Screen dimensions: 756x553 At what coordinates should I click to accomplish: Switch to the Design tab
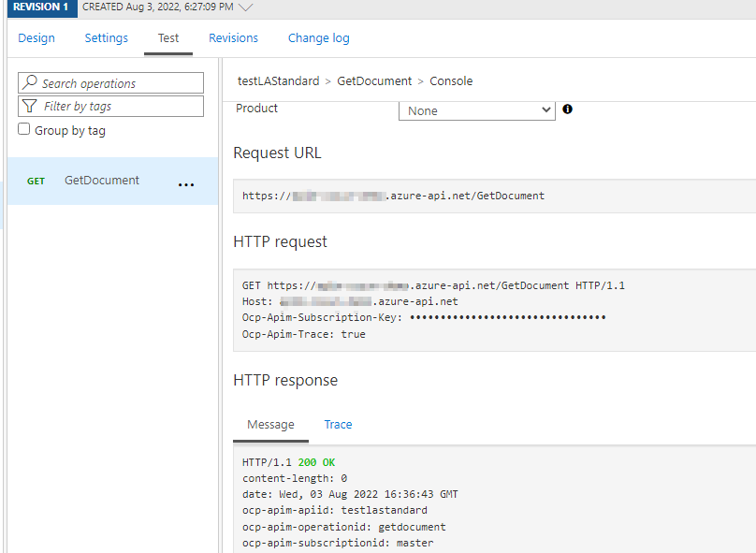pyautogui.click(x=36, y=38)
